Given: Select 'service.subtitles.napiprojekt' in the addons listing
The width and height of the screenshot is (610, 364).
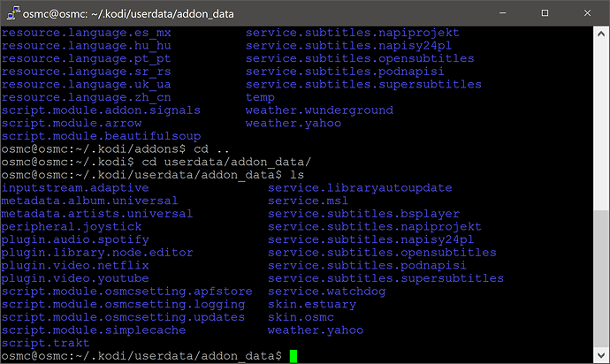Looking at the screenshot, I should [x=353, y=33].
